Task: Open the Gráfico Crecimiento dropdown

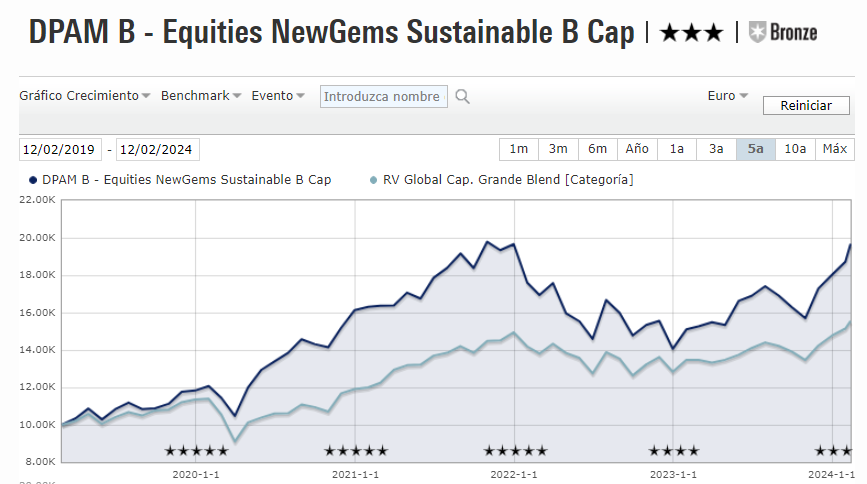Action: coord(85,96)
